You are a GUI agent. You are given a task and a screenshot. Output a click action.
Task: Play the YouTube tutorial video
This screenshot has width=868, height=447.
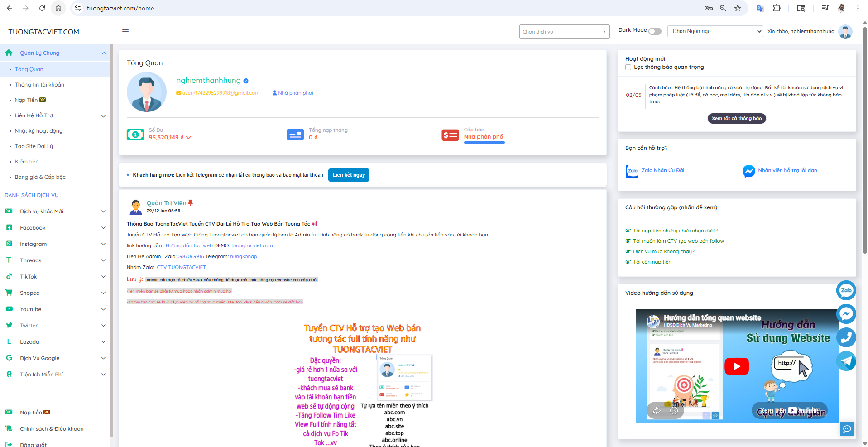click(x=737, y=366)
